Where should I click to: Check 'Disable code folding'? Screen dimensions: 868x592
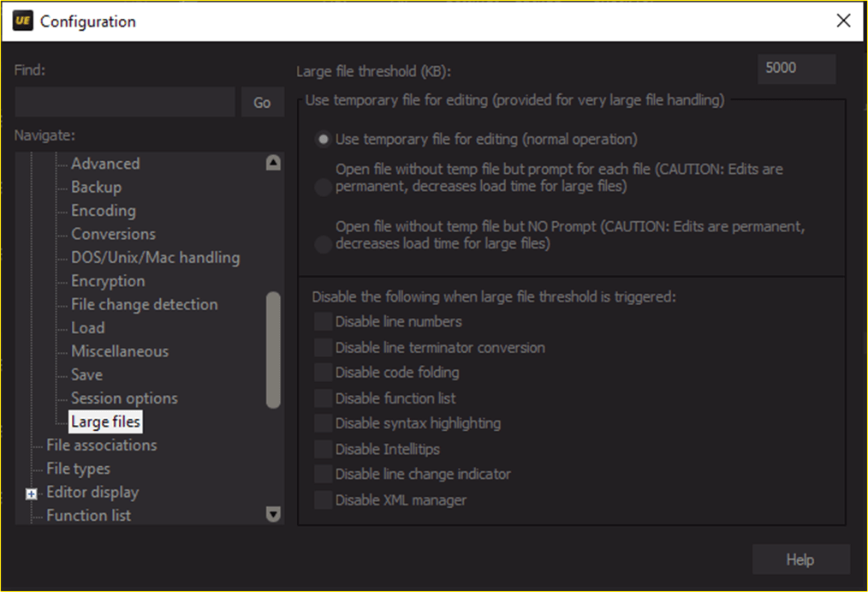click(x=323, y=373)
